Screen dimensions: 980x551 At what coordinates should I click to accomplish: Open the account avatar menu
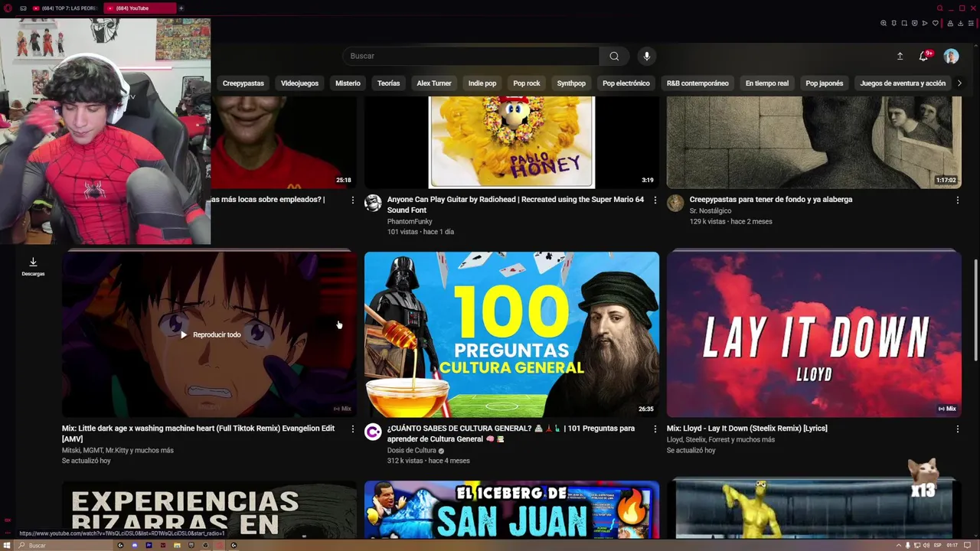coord(951,56)
